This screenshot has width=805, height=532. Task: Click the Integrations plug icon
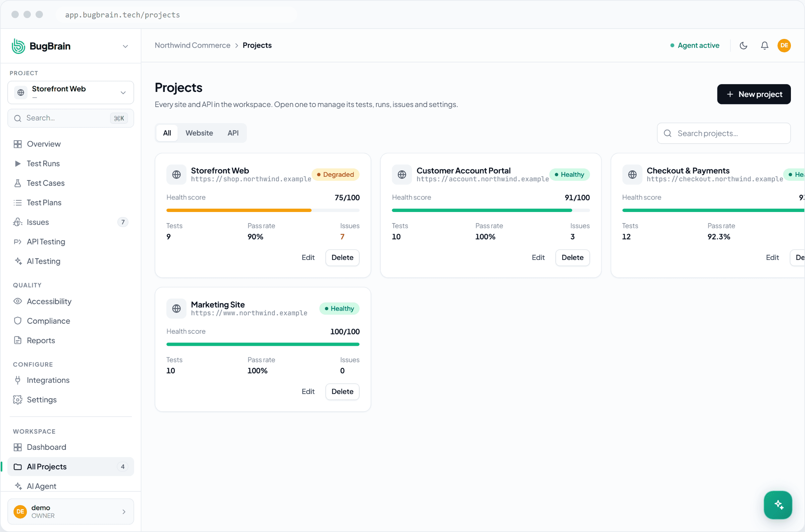pos(18,380)
